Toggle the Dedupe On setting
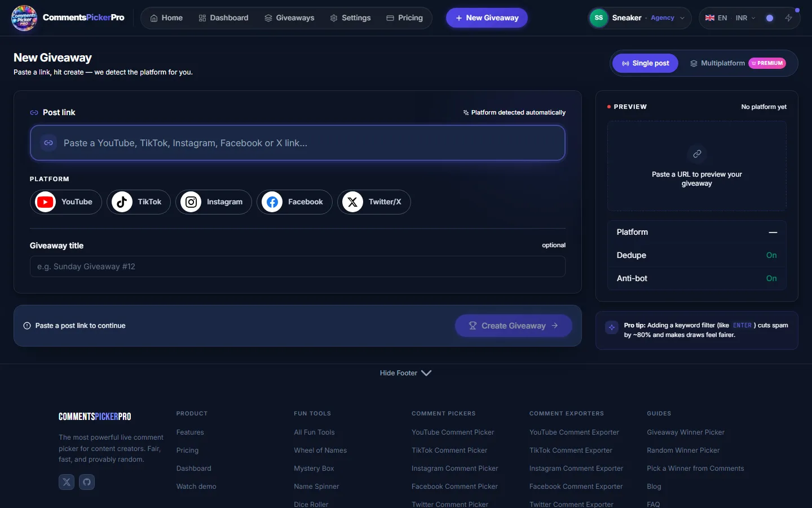 pos(771,255)
